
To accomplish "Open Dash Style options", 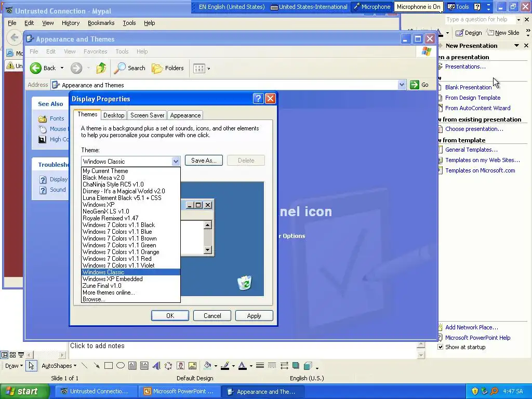I will coord(272,366).
